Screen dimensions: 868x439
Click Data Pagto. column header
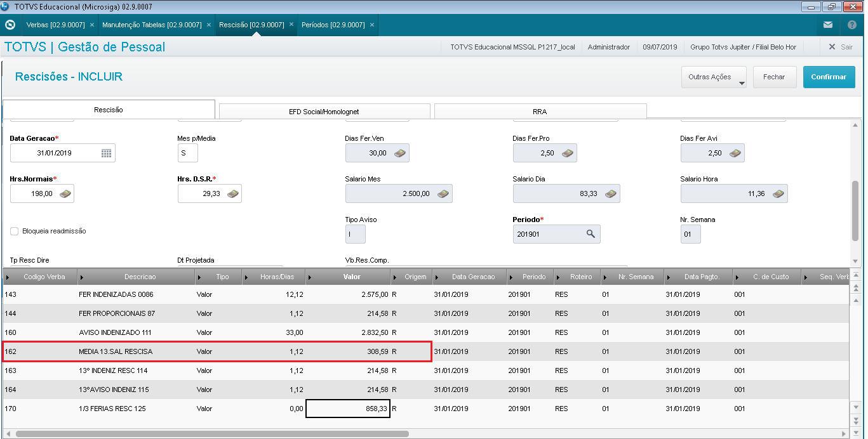(698, 277)
